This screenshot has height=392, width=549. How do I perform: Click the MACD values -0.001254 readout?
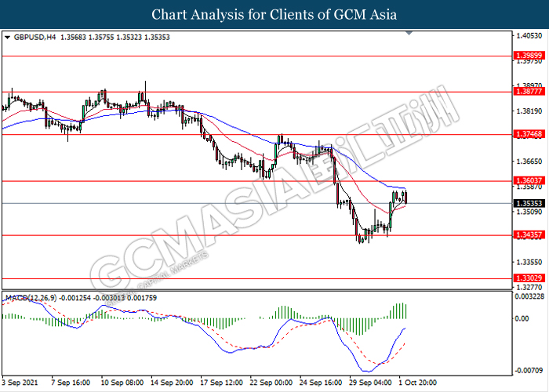coord(75,298)
